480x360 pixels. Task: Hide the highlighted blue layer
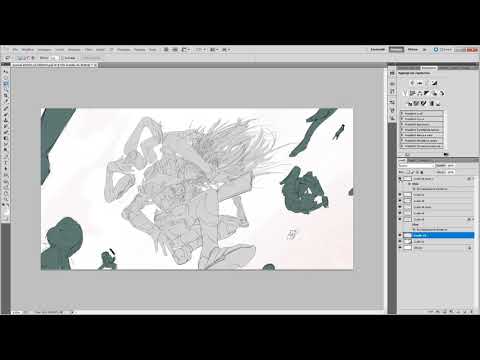coord(400,235)
